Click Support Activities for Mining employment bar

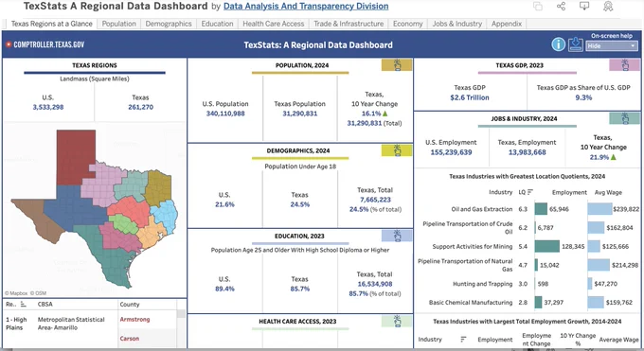tap(547, 246)
